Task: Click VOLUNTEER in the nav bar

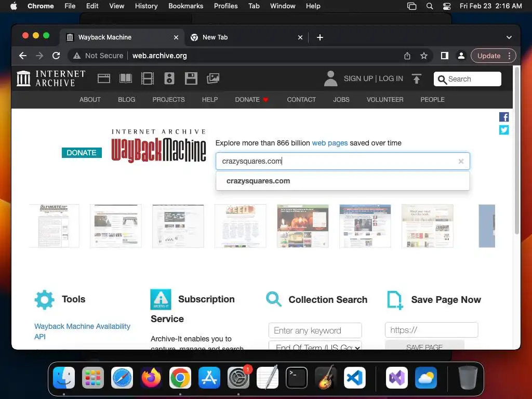Action: (x=385, y=99)
